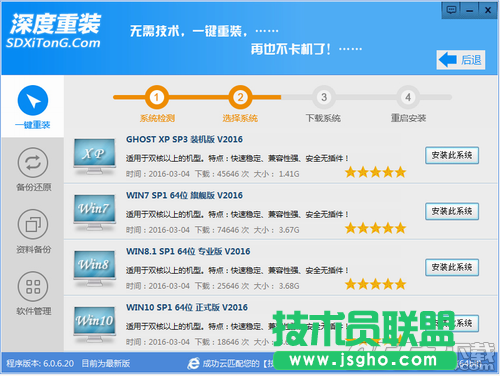This screenshot has height=376, width=500.
Task: Click the XP size value 1.41G
Action: pos(289,174)
